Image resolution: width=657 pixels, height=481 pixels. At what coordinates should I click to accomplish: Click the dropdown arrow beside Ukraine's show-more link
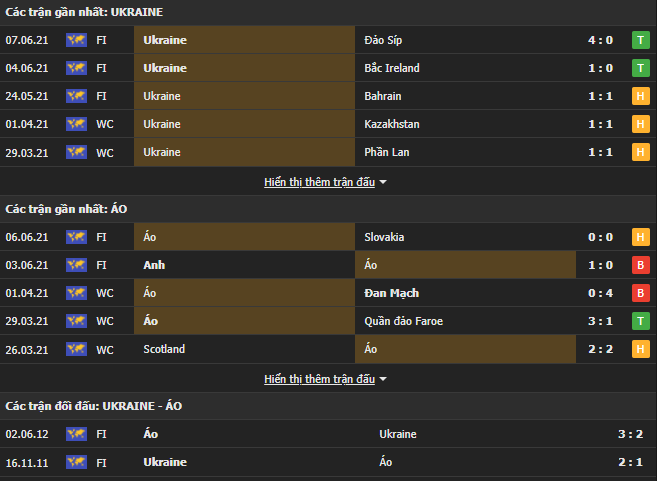click(383, 183)
